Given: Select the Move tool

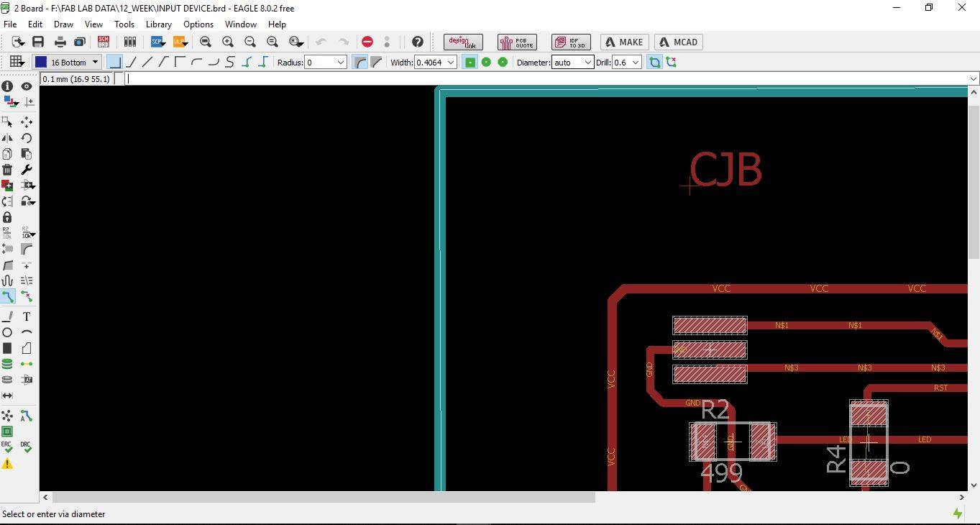Looking at the screenshot, I should tap(27, 122).
